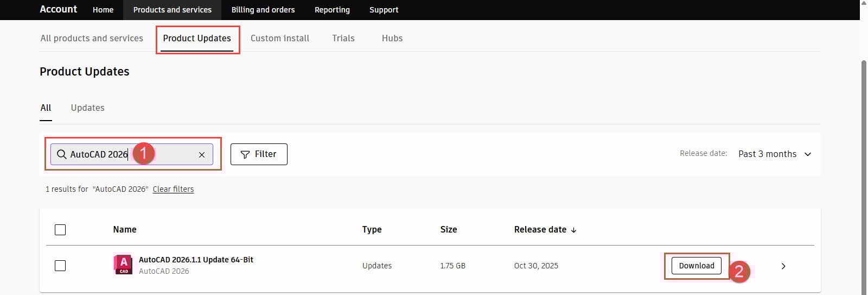Click the funnel icon in the Filter button
Viewport: 868px width, 295px height.
[245, 154]
